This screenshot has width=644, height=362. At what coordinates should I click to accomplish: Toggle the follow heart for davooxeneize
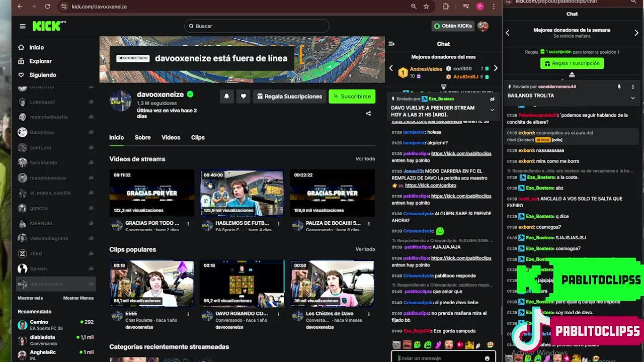[x=244, y=97]
